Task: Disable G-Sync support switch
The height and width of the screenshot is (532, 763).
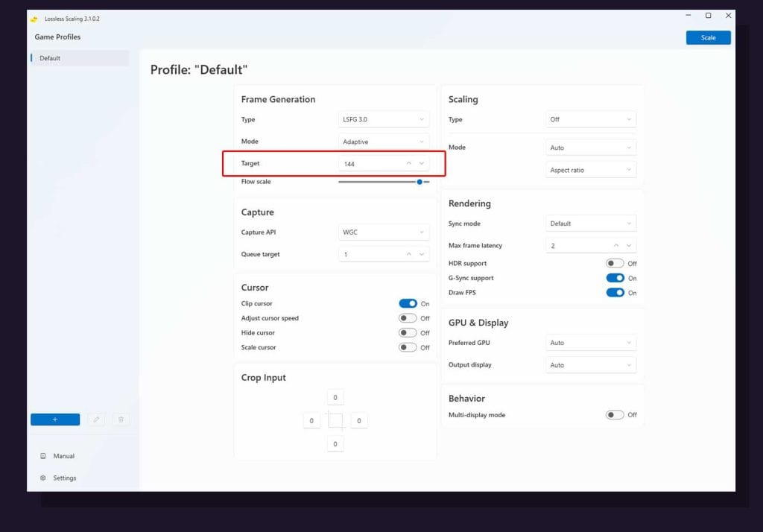Action: pyautogui.click(x=615, y=278)
